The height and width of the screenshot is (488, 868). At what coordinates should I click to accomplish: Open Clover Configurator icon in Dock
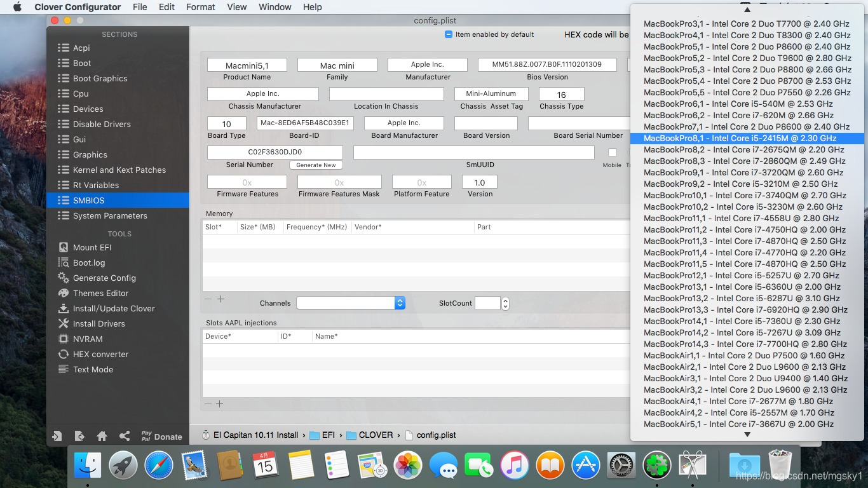(x=657, y=466)
